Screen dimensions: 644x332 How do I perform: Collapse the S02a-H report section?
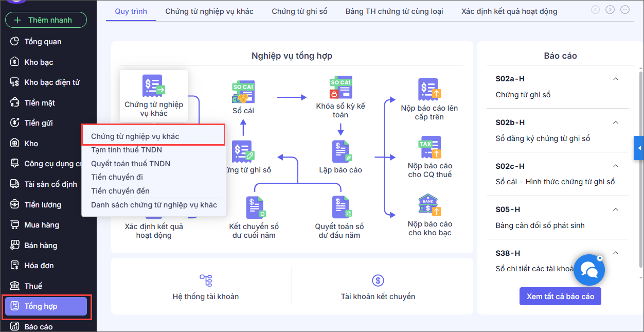pyautogui.click(x=615, y=79)
